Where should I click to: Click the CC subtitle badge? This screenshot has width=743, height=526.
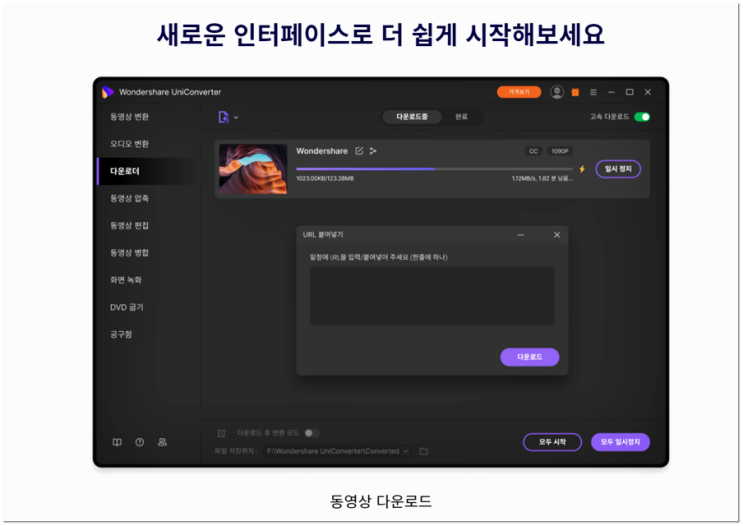tap(534, 151)
